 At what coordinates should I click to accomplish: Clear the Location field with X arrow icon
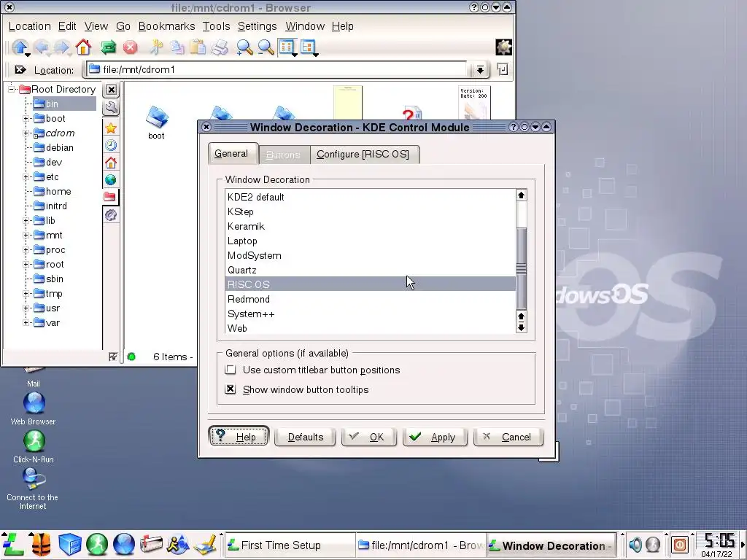pos(20,70)
